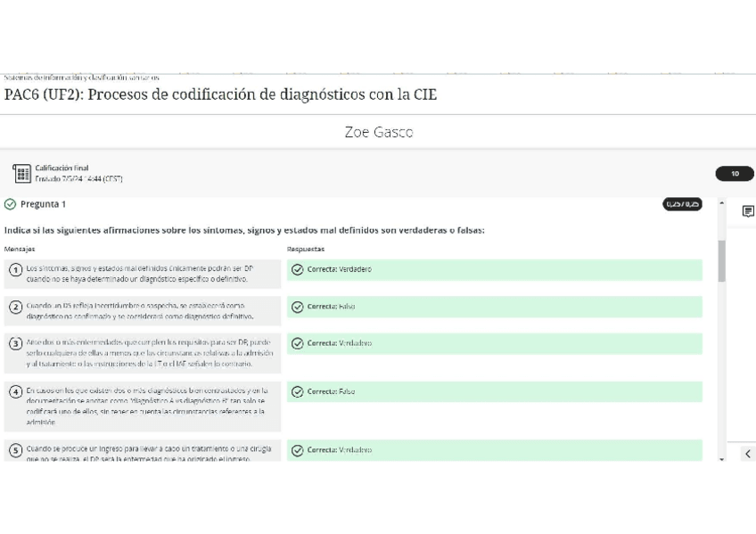Select the check icon next to Correcta: Verdadero statement 1
The width and height of the screenshot is (756, 534).
pos(296,269)
